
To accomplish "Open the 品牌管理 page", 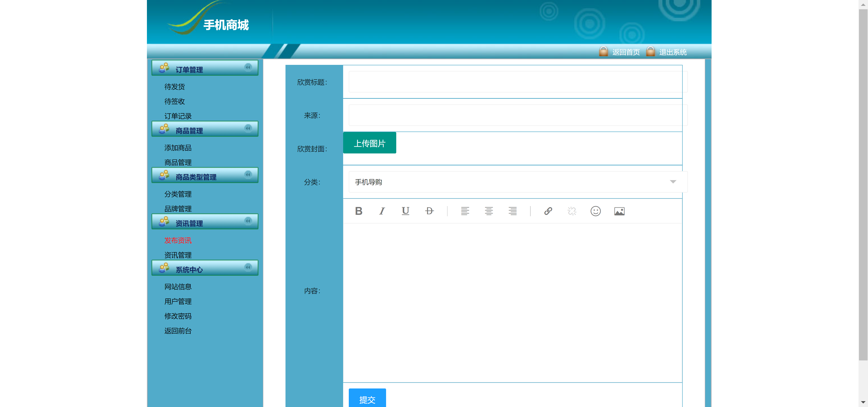I will click(x=178, y=209).
